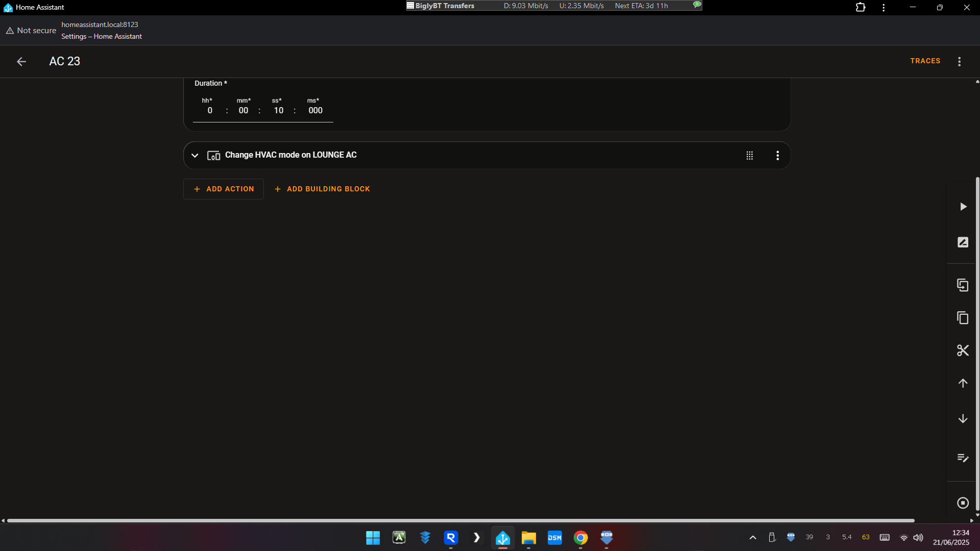Click the edit in YAML icon
This screenshot has height=551, width=980.
[x=963, y=458]
